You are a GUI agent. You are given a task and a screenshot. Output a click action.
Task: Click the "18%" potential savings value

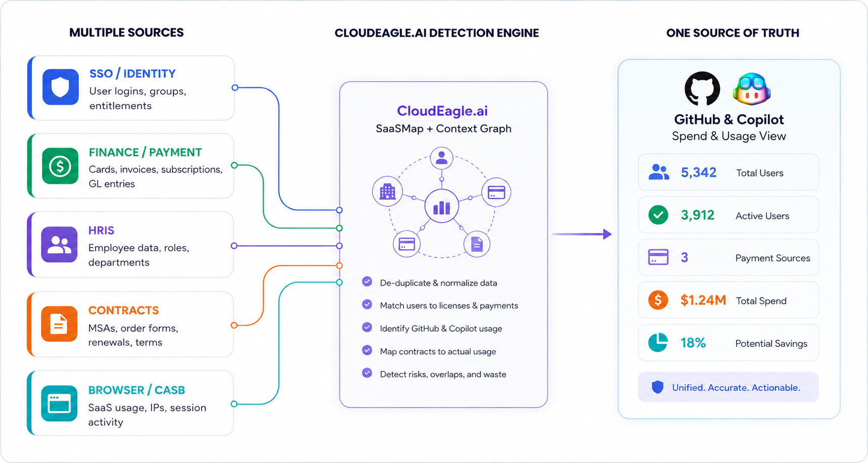pyautogui.click(x=693, y=343)
